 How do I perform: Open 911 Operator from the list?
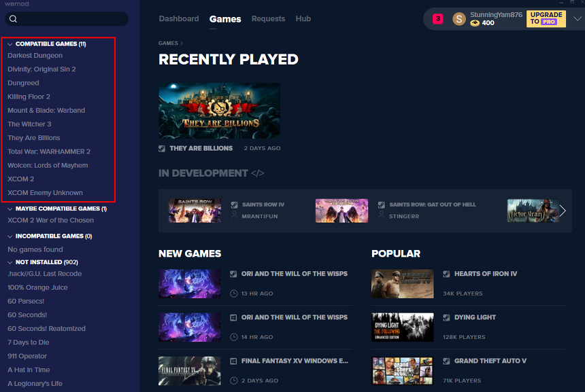[27, 356]
